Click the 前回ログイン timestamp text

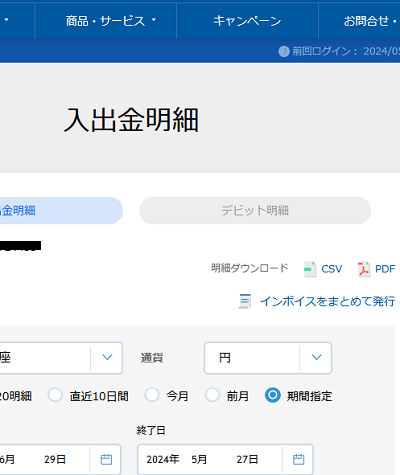(346, 51)
